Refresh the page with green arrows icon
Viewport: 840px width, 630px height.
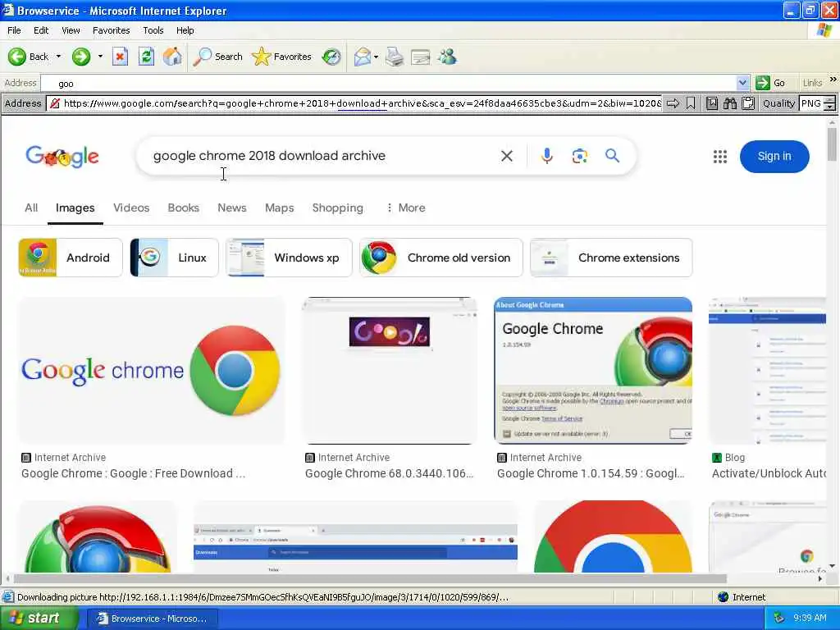[146, 57]
